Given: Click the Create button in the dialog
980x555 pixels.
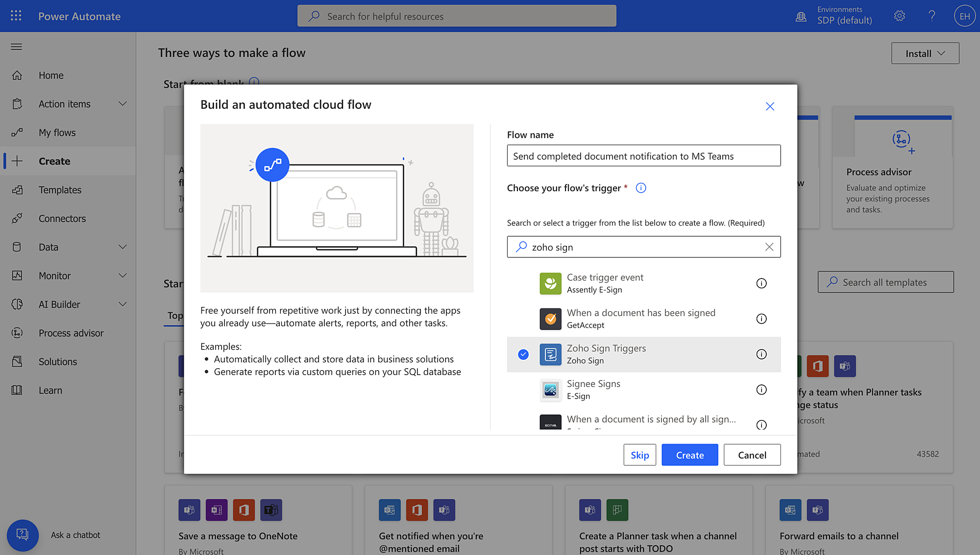Looking at the screenshot, I should tap(689, 455).
